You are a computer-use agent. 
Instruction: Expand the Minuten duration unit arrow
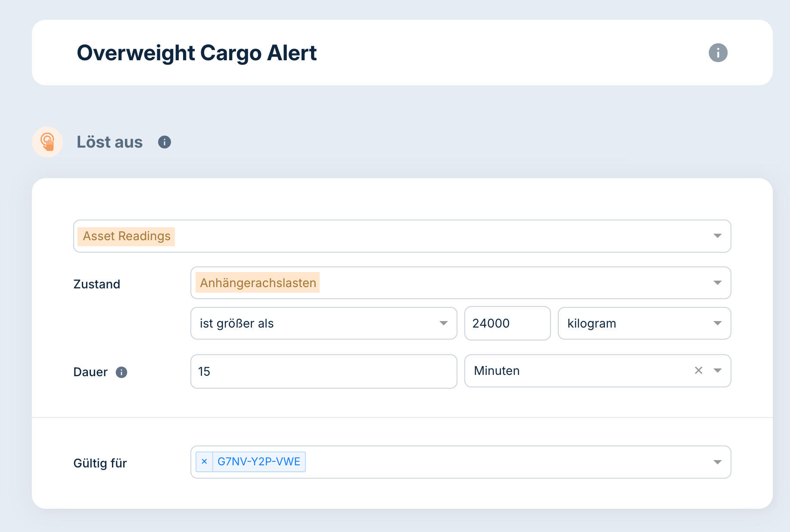[718, 371]
